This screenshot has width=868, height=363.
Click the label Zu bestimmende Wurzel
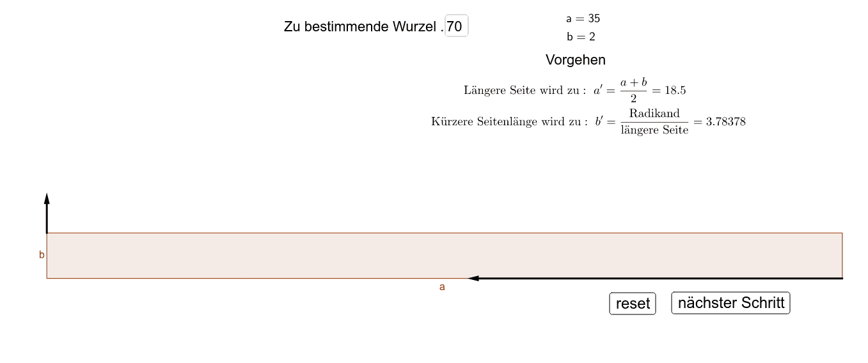click(362, 27)
